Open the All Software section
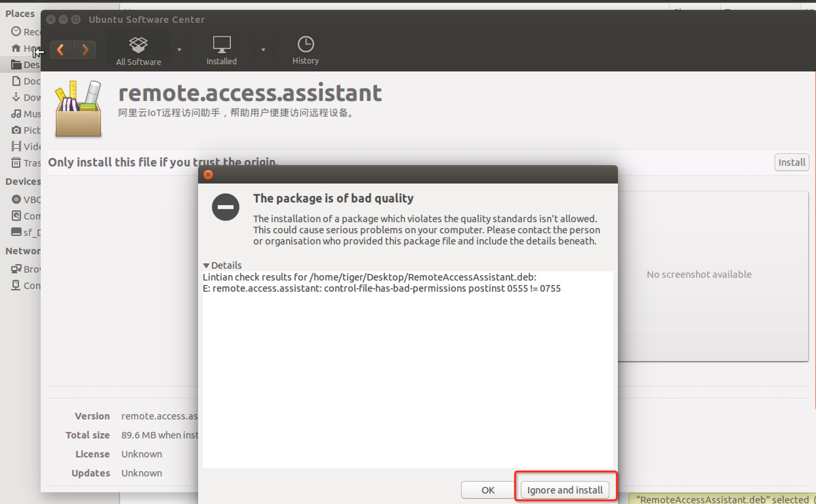The width and height of the screenshot is (816, 504). (x=138, y=51)
